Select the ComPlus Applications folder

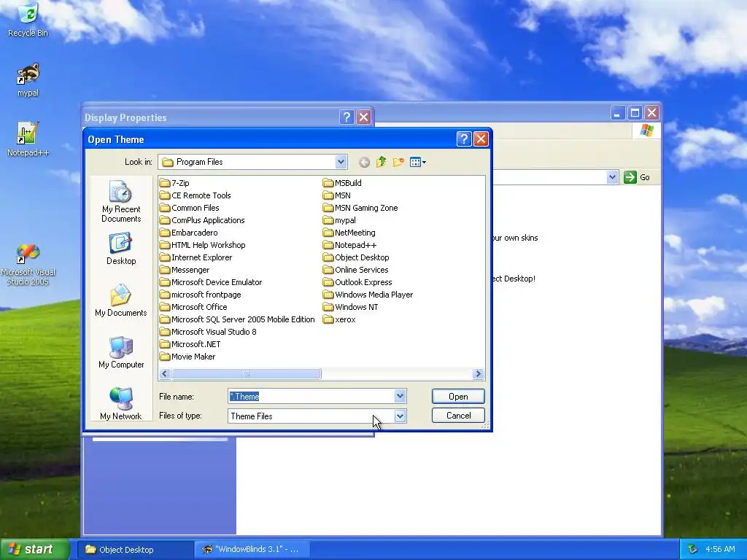coord(202,220)
